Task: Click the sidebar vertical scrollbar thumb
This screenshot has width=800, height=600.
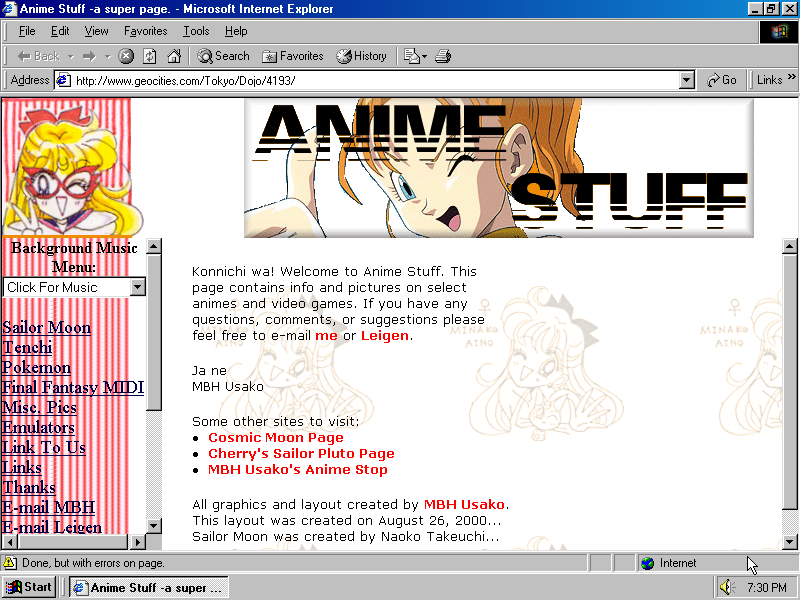Action: pos(154,332)
